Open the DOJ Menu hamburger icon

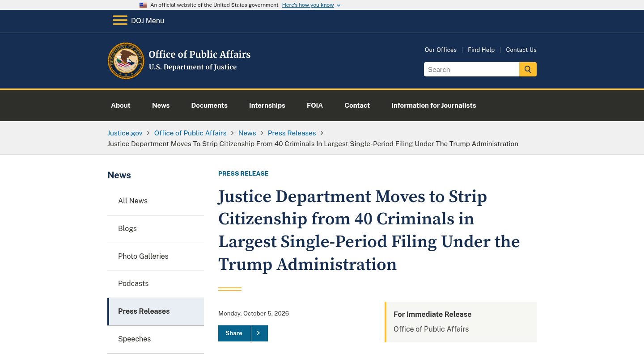(120, 21)
